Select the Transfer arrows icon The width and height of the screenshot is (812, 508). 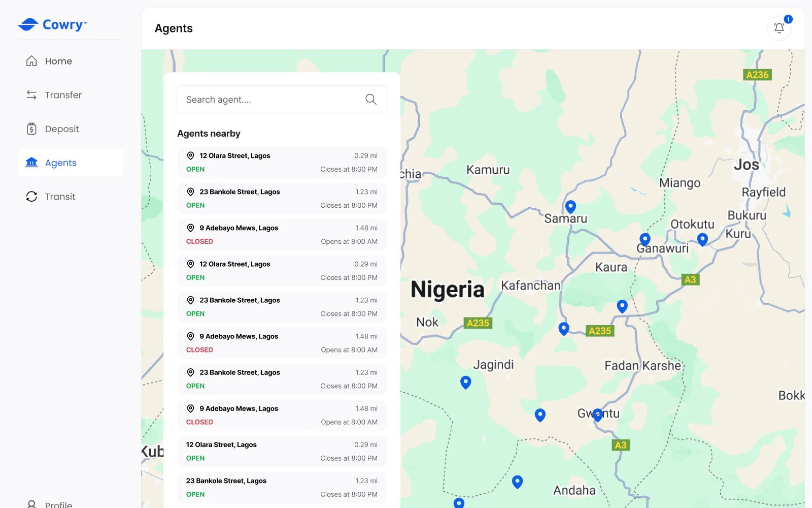coord(31,95)
